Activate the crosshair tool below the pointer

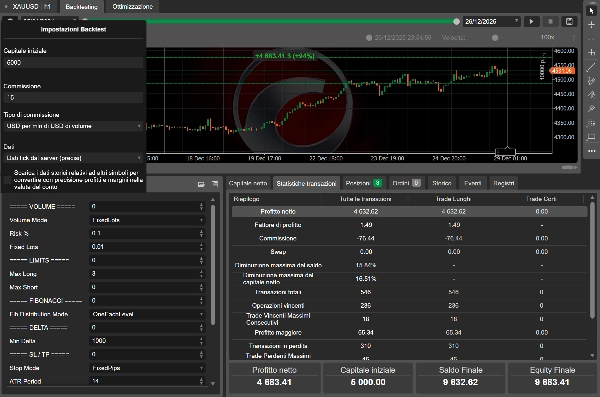(591, 25)
